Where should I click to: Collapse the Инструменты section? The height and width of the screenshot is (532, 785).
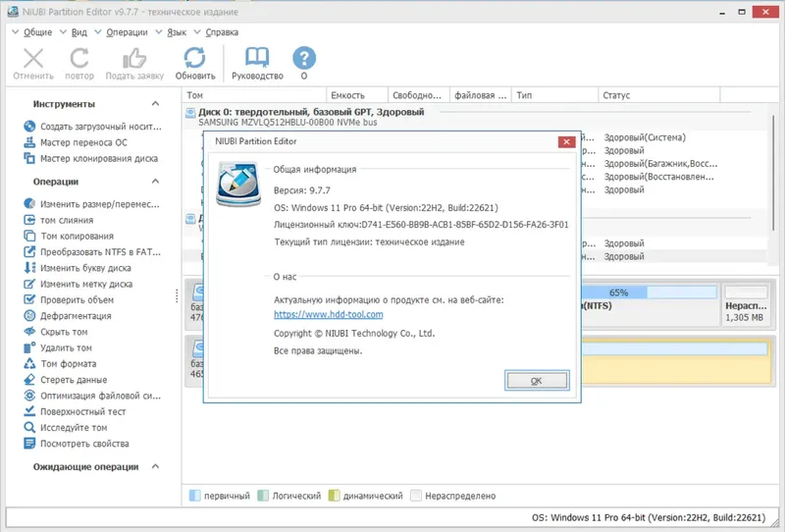[x=155, y=104]
